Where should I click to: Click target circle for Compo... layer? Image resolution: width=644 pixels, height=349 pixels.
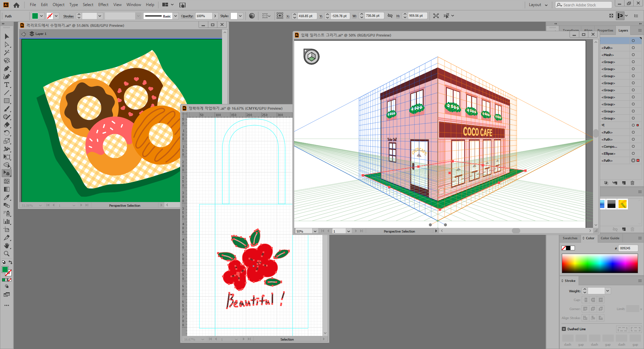pos(633,146)
